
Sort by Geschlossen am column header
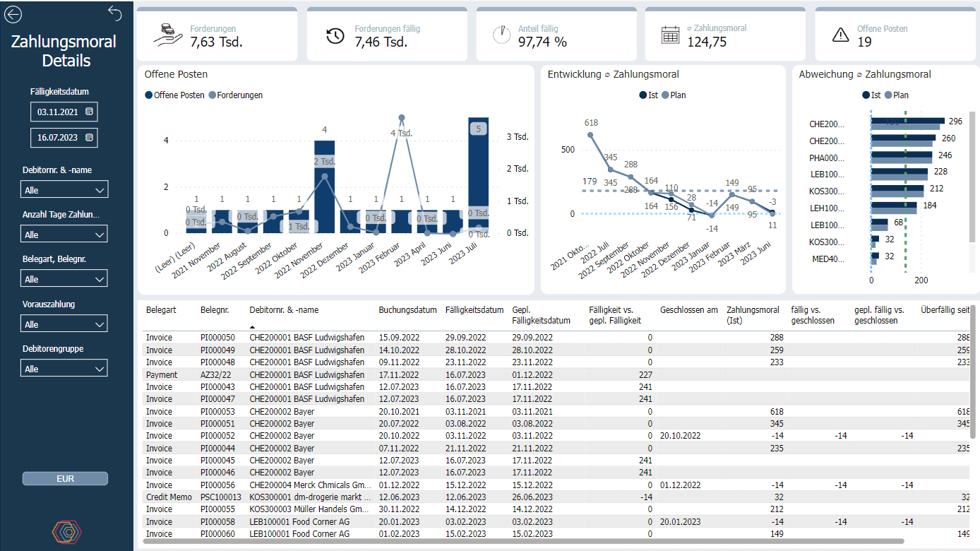click(689, 310)
